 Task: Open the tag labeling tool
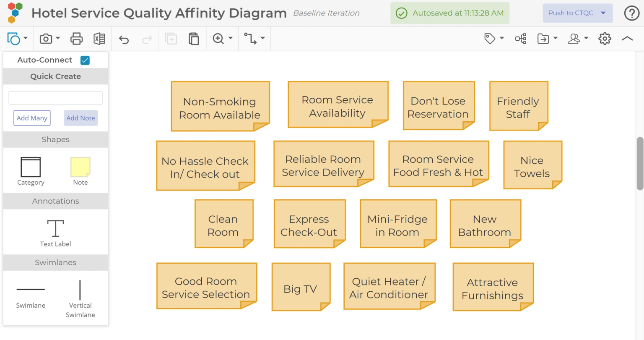point(491,38)
